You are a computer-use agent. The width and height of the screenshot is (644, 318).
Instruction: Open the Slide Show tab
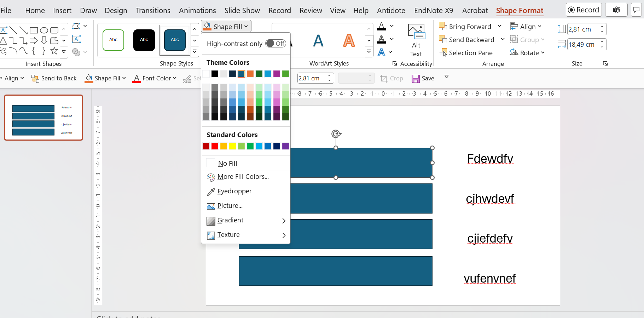[x=242, y=11]
